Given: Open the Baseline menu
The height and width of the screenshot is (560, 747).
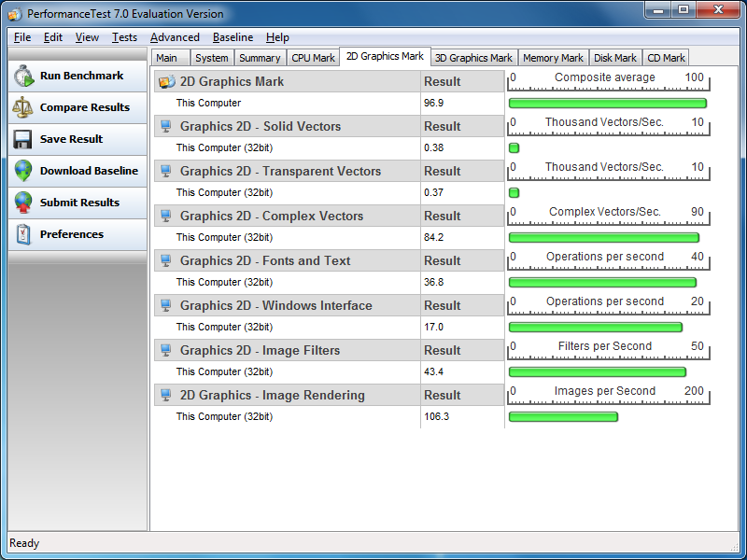Looking at the screenshot, I should 233,37.
